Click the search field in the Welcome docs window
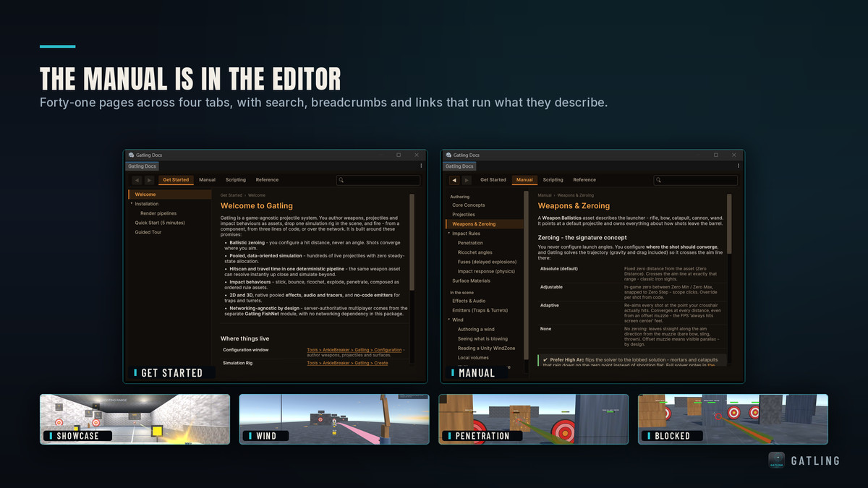This screenshot has height=488, width=868. (x=378, y=180)
